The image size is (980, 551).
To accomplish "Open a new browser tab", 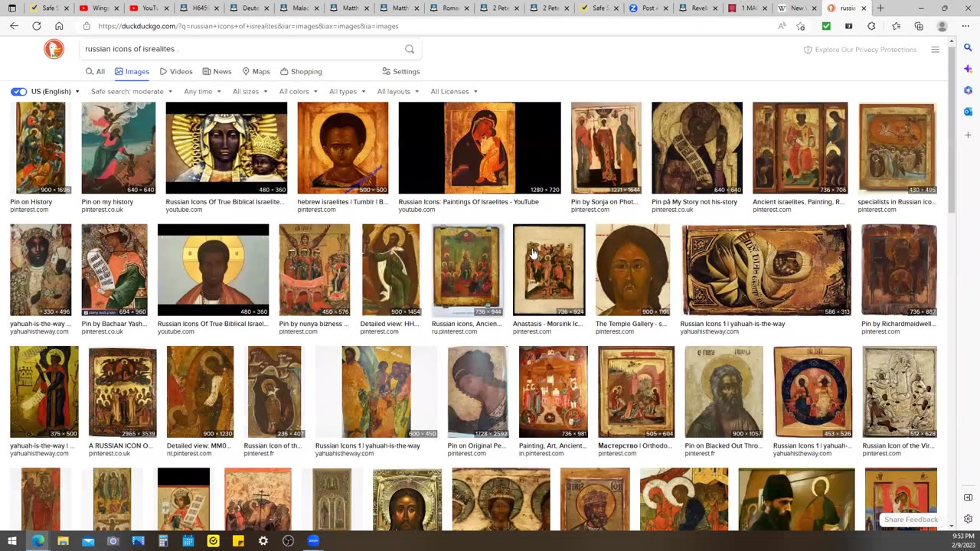I will point(880,8).
